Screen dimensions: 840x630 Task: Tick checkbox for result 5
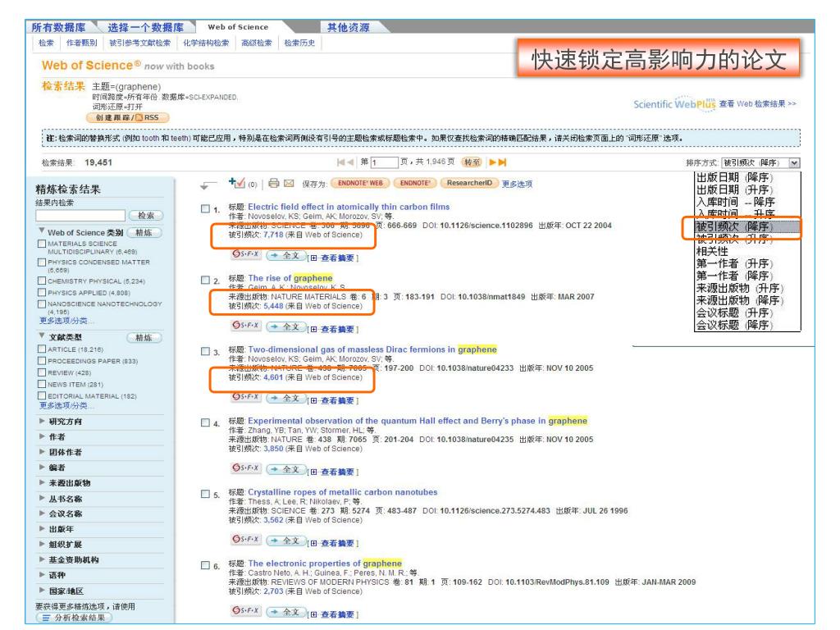click(205, 493)
